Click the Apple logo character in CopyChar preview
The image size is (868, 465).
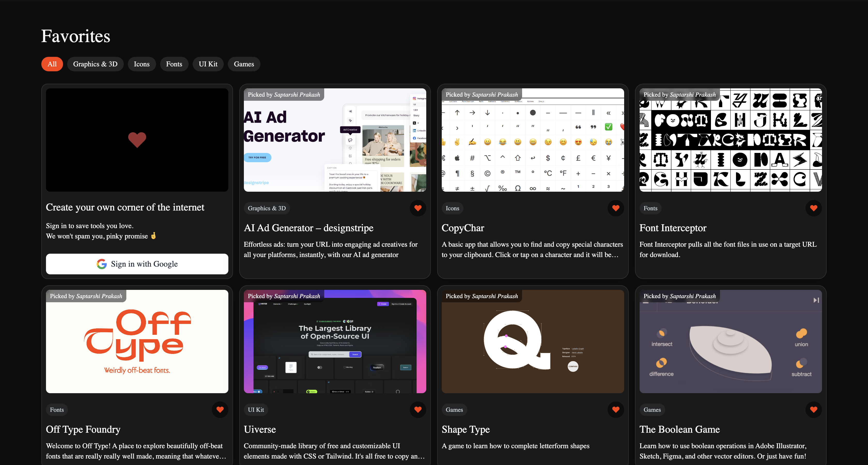457,158
